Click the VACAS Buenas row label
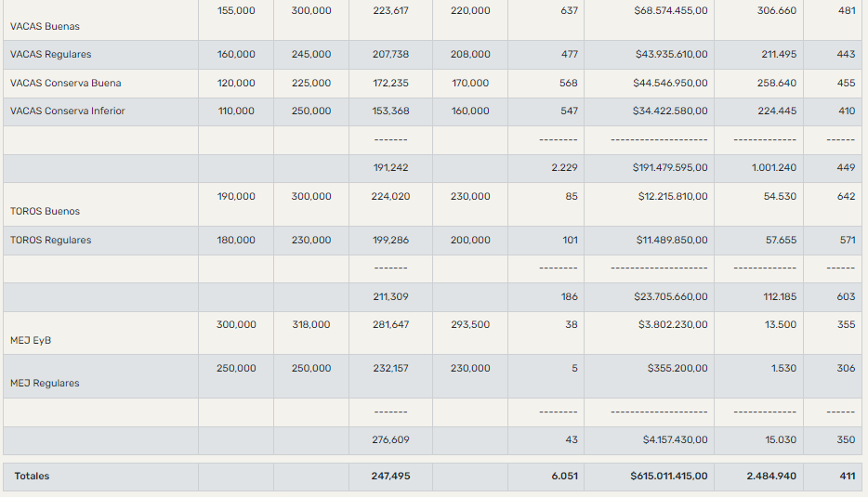Screen dimensions: 868x497 tap(45, 26)
